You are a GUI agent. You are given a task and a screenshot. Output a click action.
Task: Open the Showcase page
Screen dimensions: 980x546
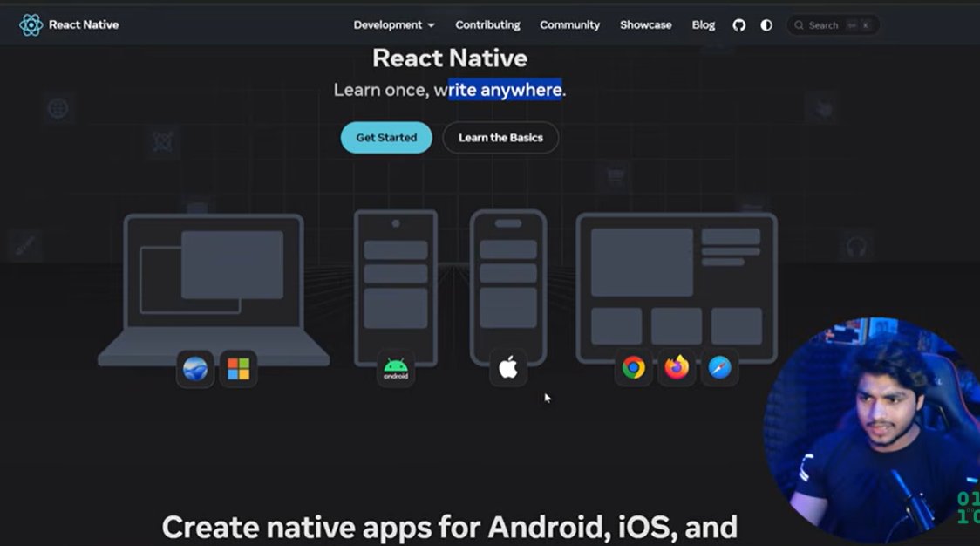click(x=645, y=25)
